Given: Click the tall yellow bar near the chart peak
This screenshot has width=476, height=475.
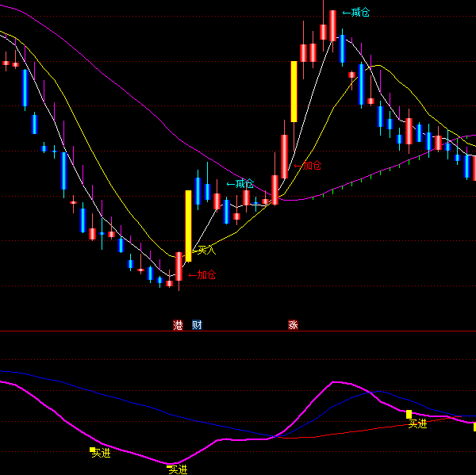Looking at the screenshot, I should (294, 91).
